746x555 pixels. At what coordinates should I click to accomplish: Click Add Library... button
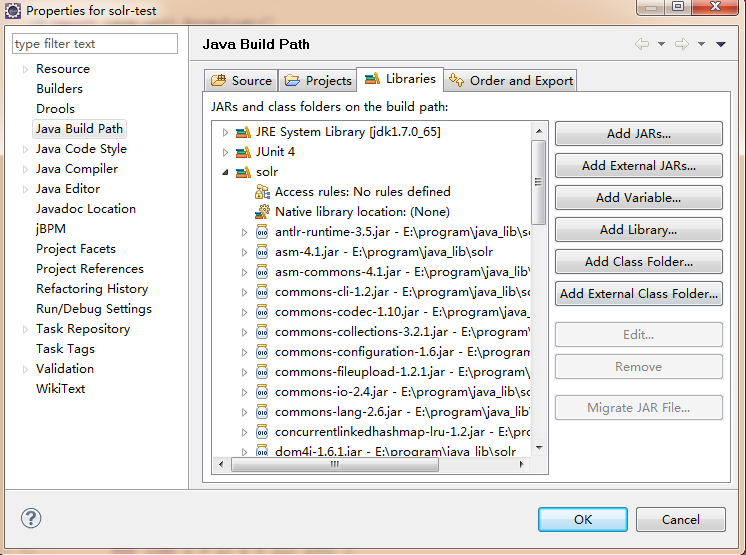(x=638, y=230)
